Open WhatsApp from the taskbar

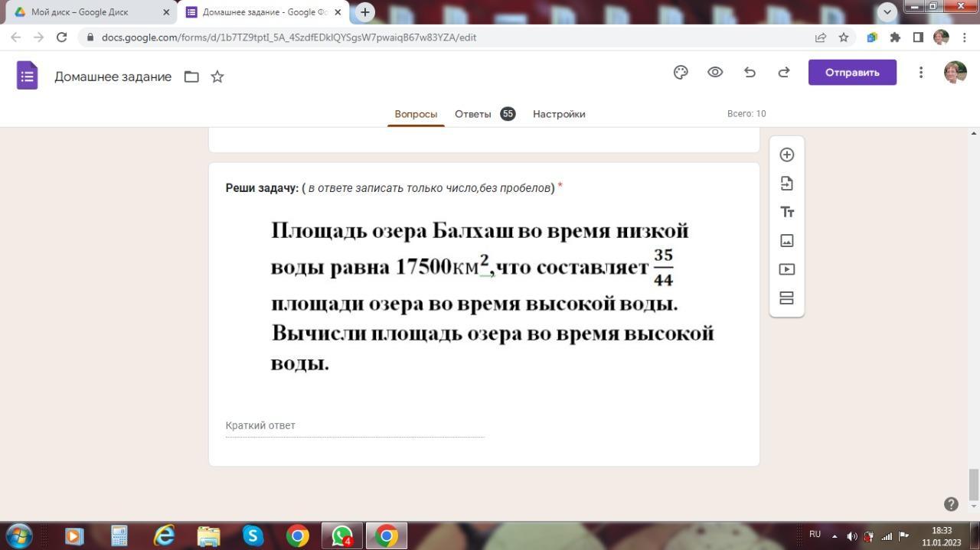(x=341, y=536)
